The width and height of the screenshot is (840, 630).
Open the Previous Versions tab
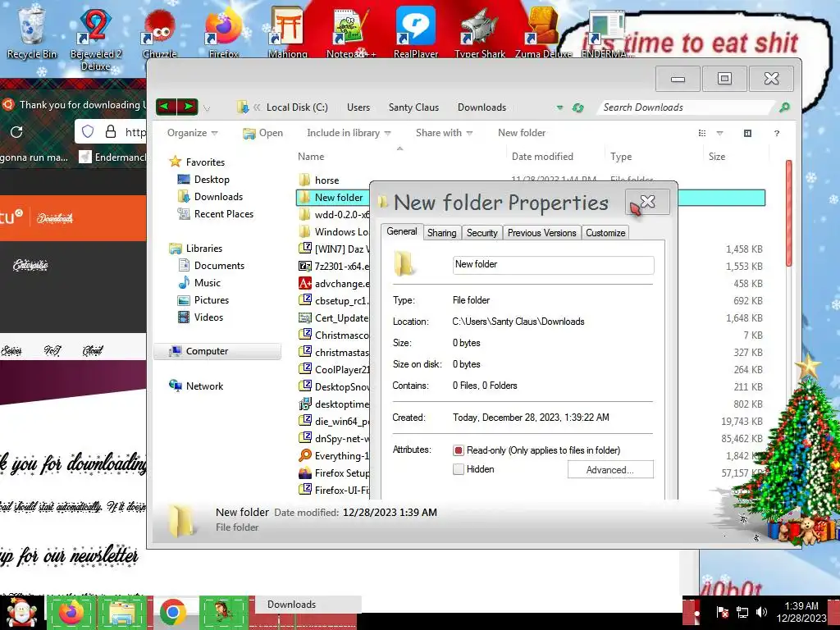pos(541,232)
